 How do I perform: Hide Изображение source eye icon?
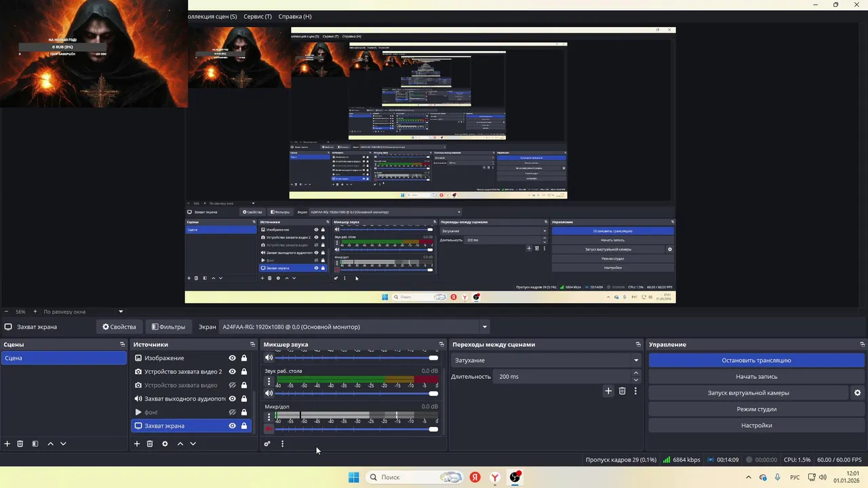click(x=232, y=358)
